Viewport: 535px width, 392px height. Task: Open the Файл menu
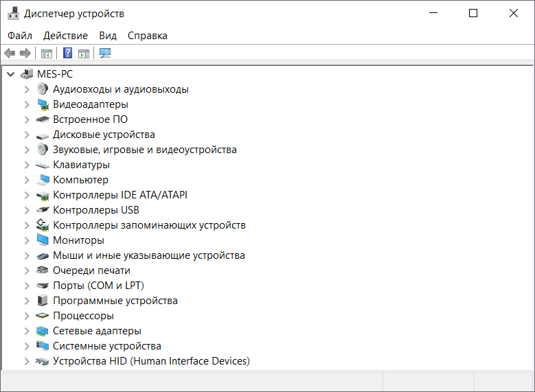20,36
